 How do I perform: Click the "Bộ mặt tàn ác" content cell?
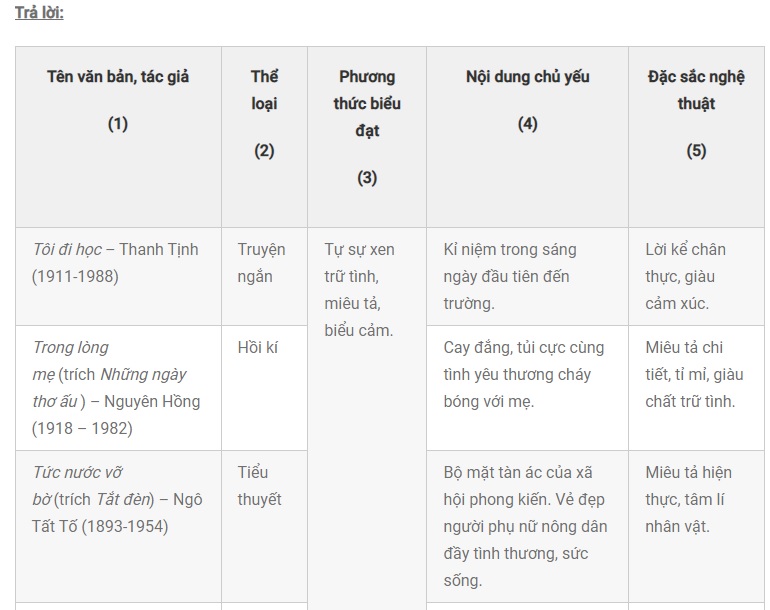click(525, 526)
